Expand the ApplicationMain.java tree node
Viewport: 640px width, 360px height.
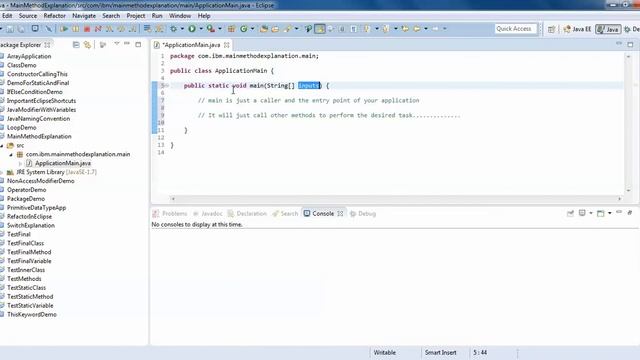pos(20,163)
